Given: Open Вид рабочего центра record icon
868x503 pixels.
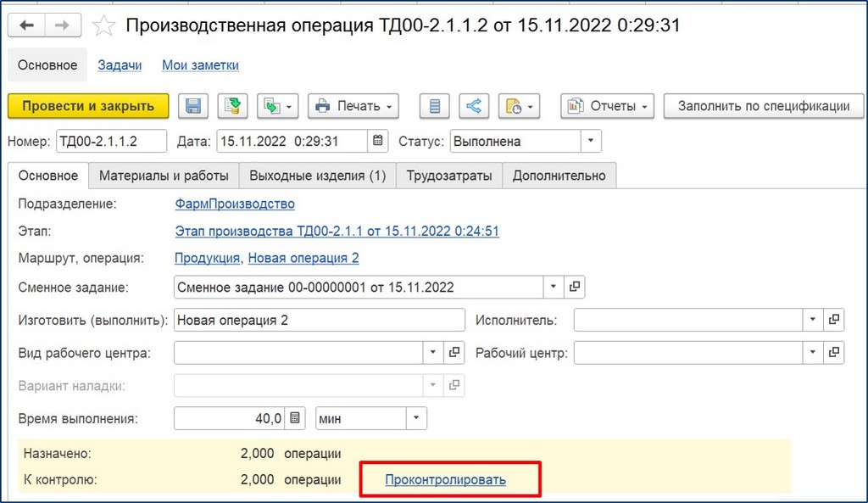Looking at the screenshot, I should [x=454, y=352].
